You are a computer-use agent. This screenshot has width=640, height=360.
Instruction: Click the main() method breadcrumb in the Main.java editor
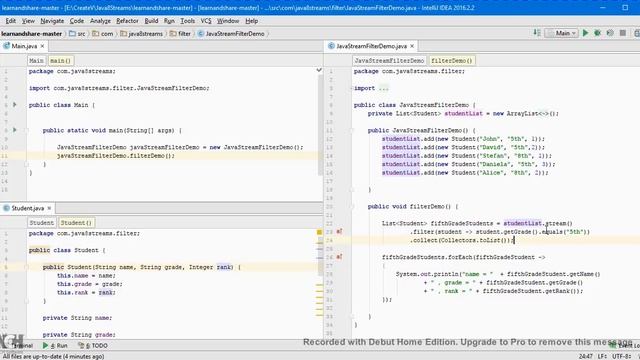click(x=60, y=60)
